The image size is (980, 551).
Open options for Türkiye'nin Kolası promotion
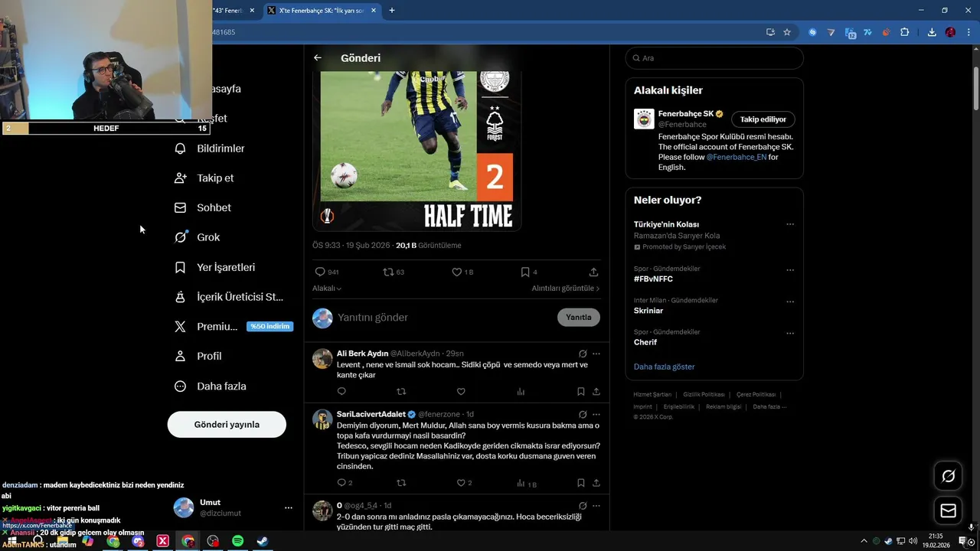(790, 224)
